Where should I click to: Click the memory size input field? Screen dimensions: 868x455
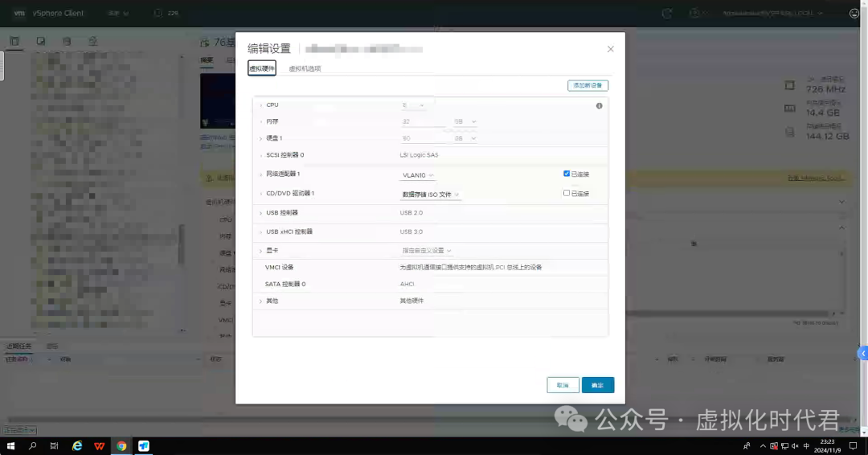pos(423,121)
